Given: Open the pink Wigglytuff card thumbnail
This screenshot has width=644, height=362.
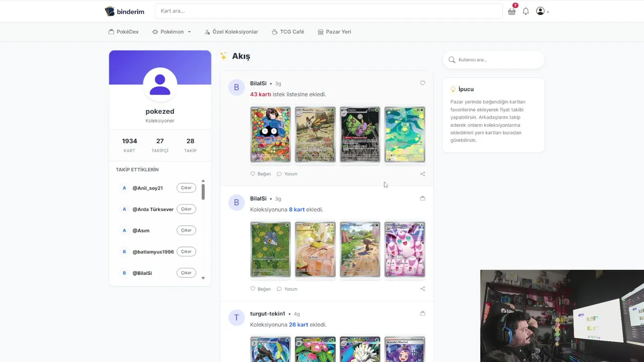Looking at the screenshot, I should tap(405, 249).
